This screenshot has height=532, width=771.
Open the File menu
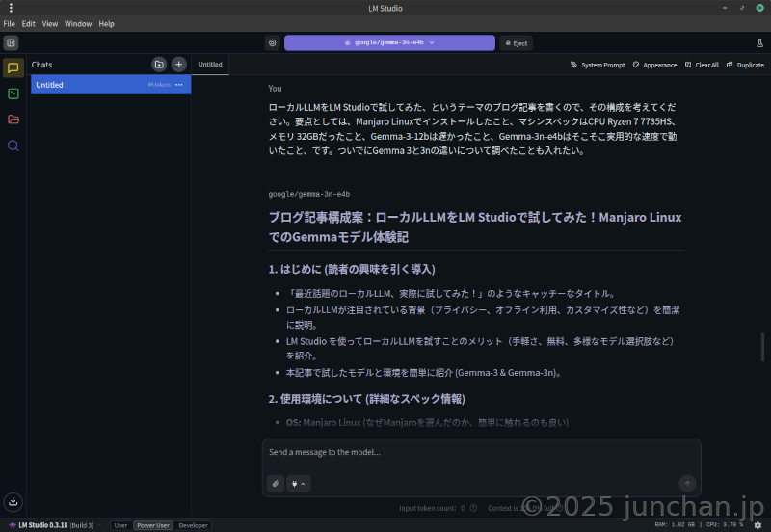coord(9,23)
